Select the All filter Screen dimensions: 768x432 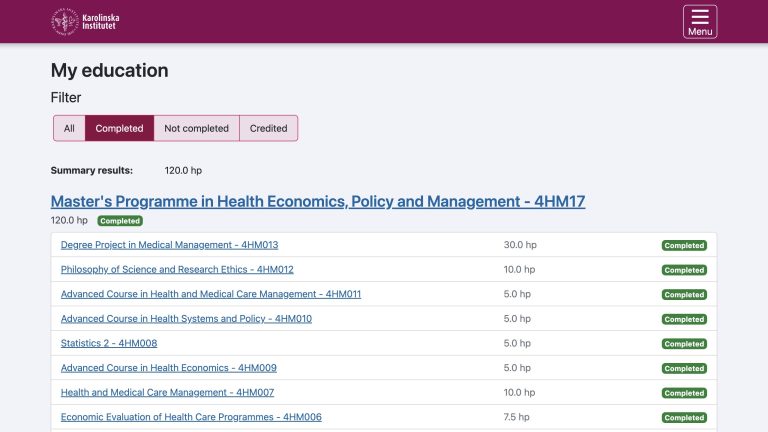69,128
